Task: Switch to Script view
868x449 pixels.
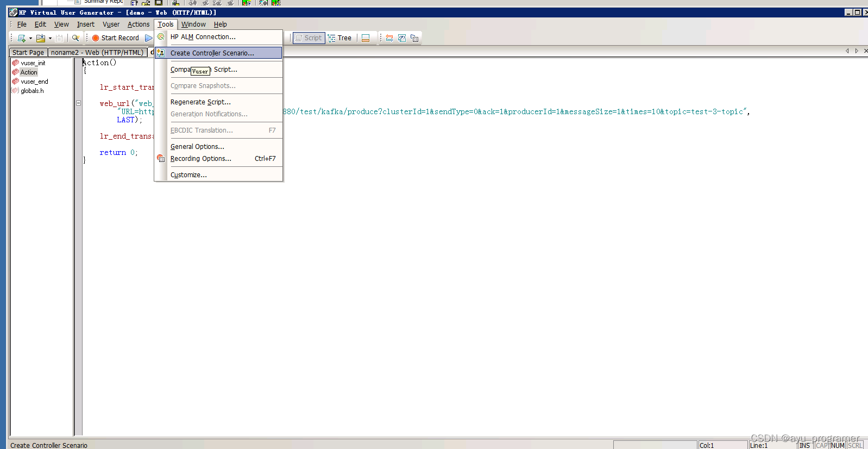Action: (x=309, y=38)
